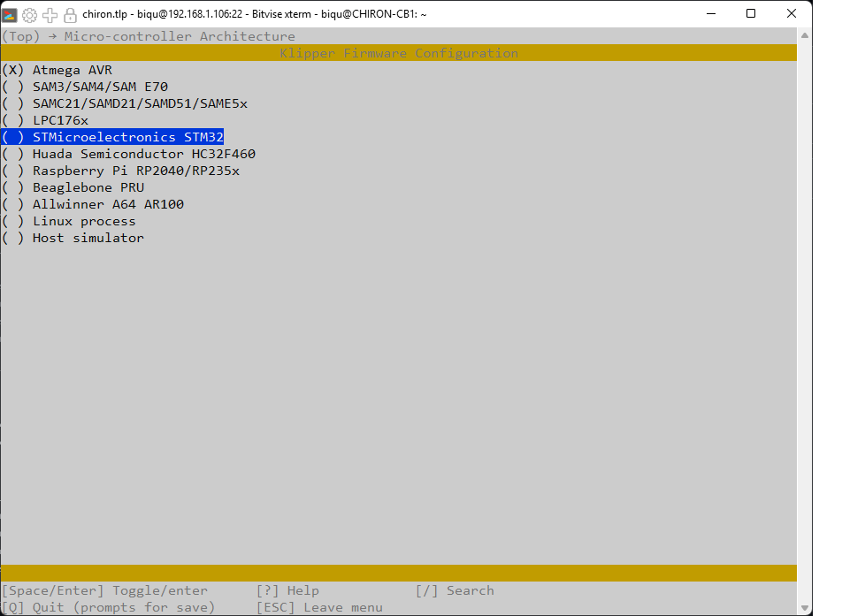Choose Allwinner A64 AR100 option

(93, 205)
